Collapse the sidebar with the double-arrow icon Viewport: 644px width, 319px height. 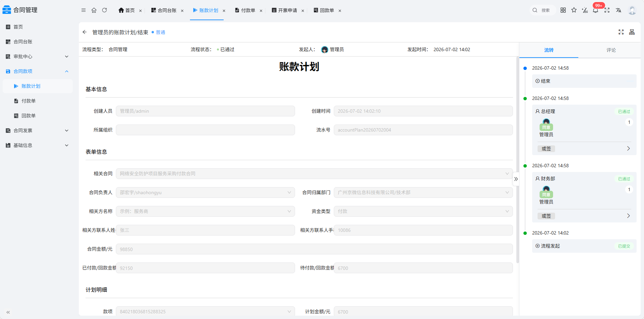pyautogui.click(x=8, y=312)
